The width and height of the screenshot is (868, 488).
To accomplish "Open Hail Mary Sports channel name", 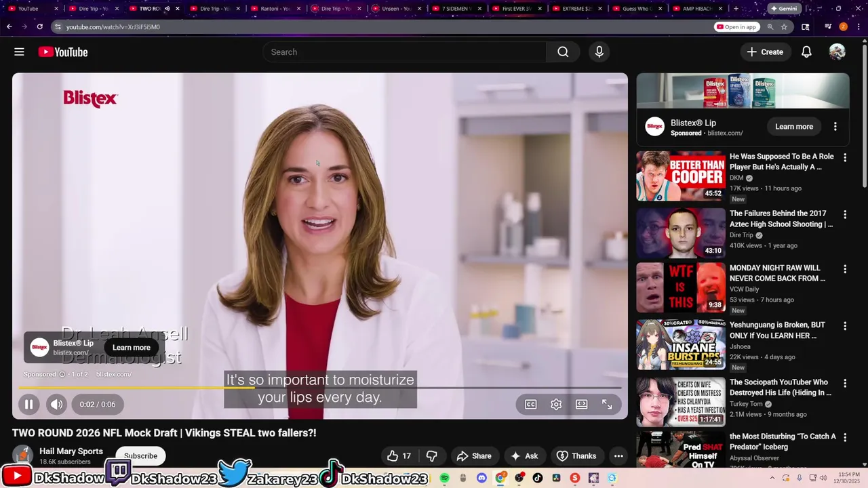I will click(71, 451).
